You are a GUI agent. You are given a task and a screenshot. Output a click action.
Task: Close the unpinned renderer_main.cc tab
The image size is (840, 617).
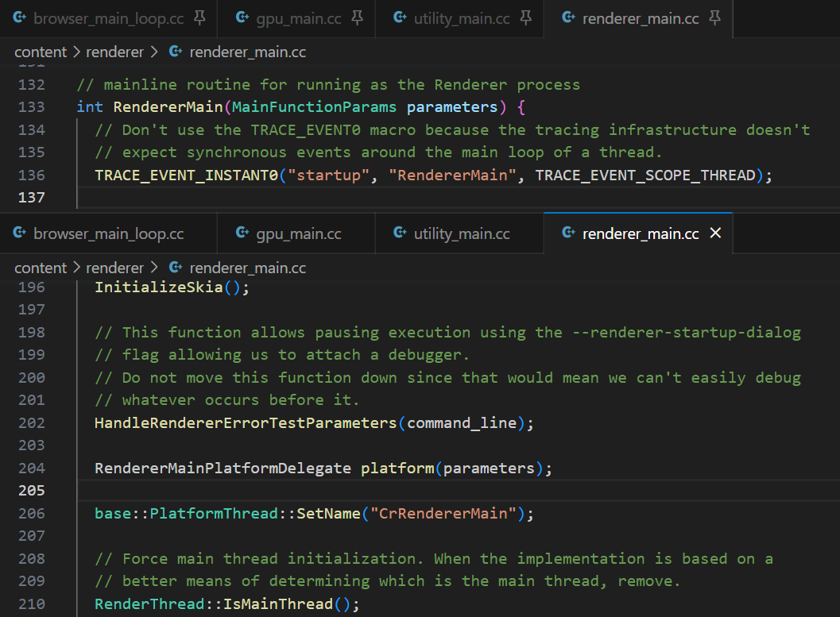[x=714, y=233]
